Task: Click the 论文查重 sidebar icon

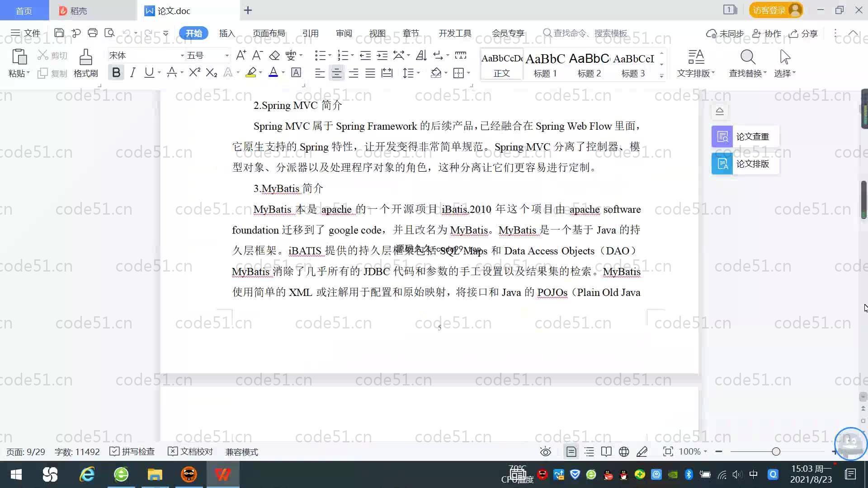Action: 722,136
